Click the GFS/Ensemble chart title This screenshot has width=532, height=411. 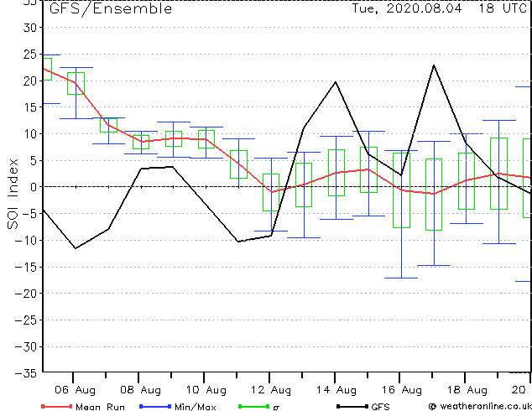coord(111,8)
